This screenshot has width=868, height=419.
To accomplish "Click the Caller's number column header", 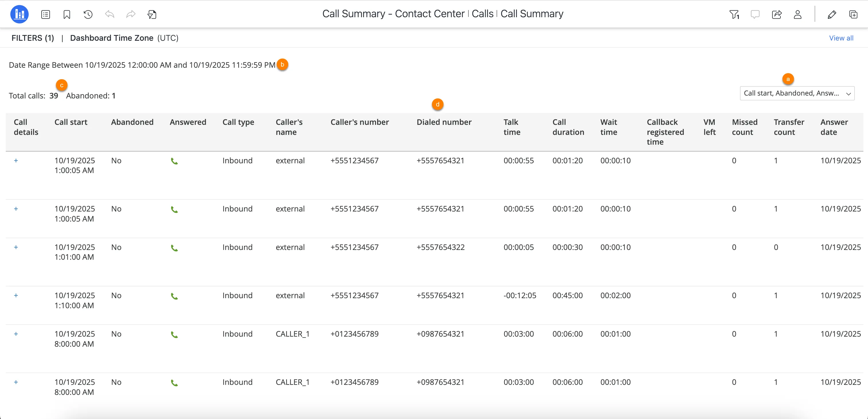I will click(x=360, y=122).
